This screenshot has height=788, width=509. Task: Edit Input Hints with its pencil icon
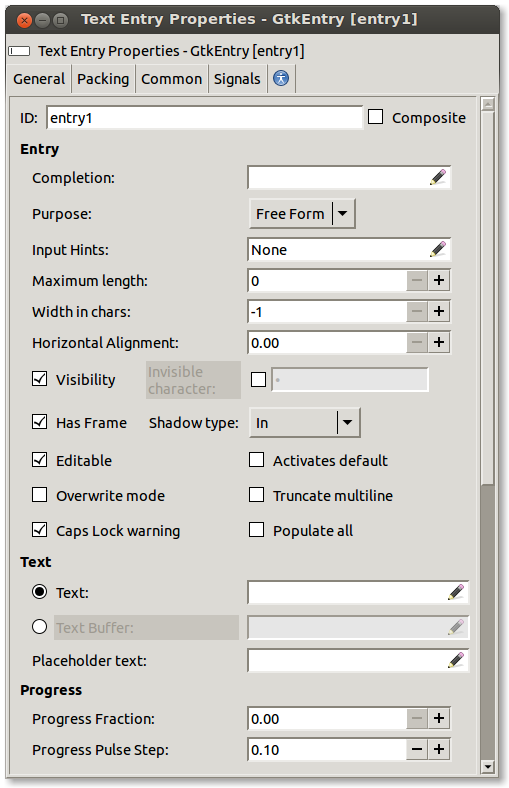pyautogui.click(x=438, y=249)
